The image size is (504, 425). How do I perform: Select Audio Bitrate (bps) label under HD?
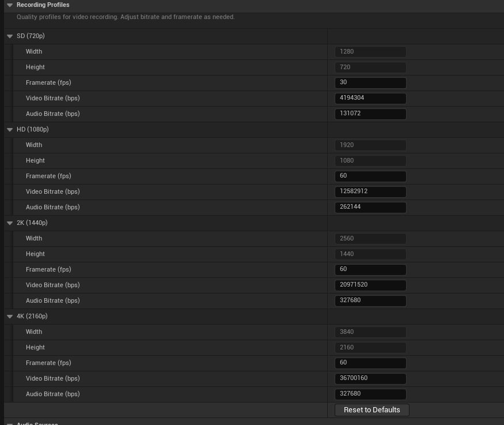tap(53, 207)
